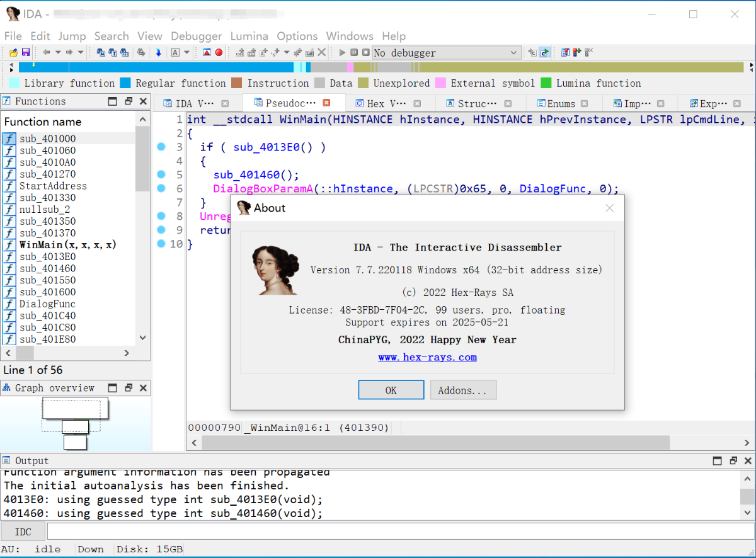This screenshot has height=558, width=756.
Task: Open the Jump menu
Action: pos(72,36)
